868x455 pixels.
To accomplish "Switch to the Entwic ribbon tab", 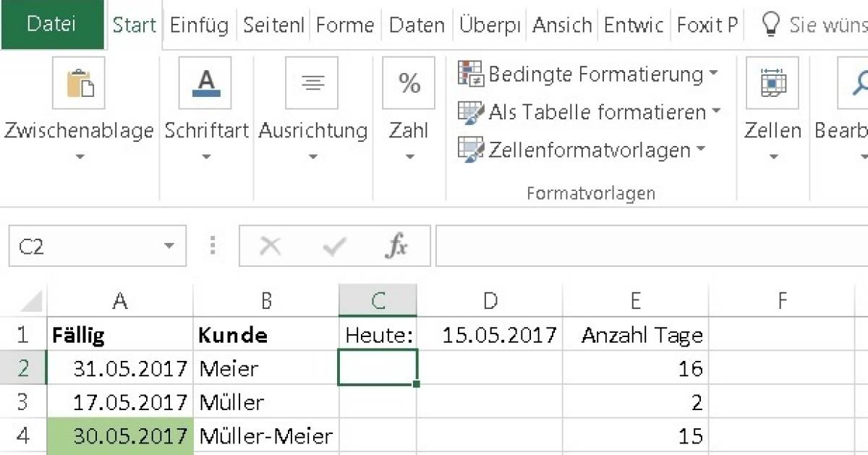I will tap(633, 25).
